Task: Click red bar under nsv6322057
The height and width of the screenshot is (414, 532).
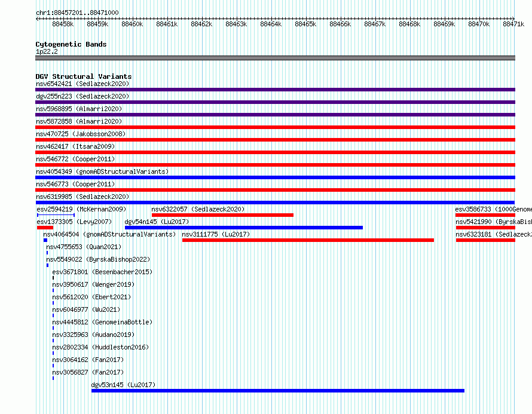Action: click(222, 215)
